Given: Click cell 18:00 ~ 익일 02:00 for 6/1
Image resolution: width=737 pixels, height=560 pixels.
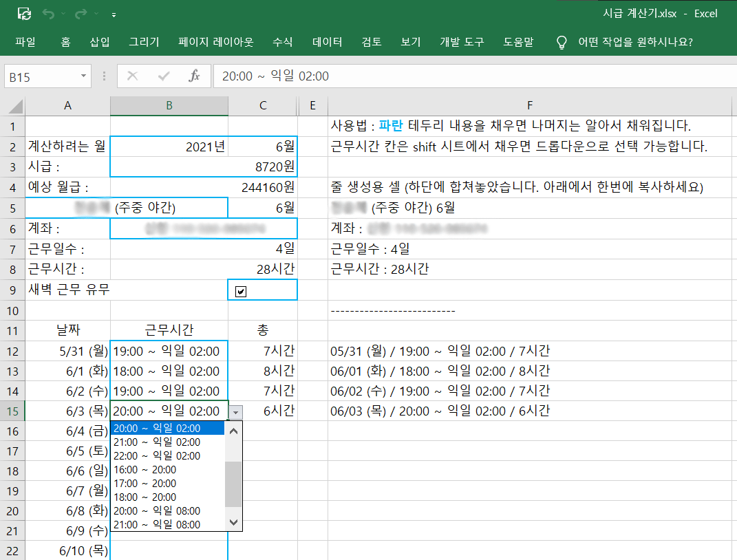Looking at the screenshot, I should [169, 371].
